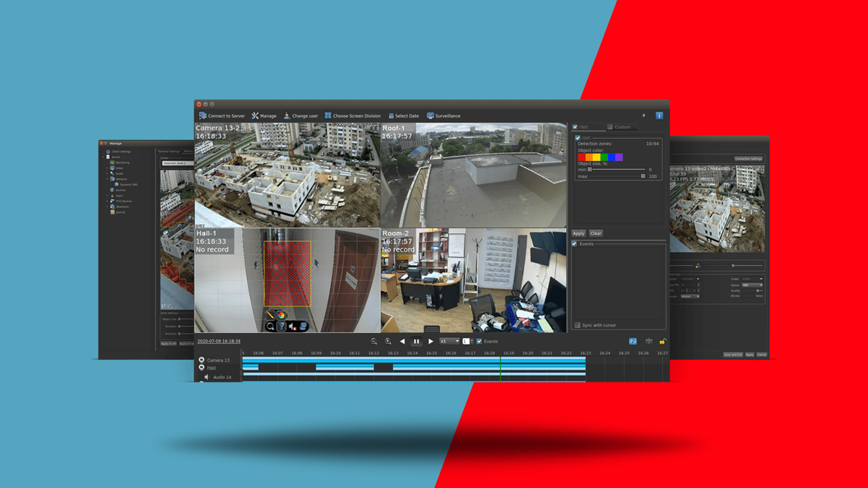Click the magnifier search icon in the Hall-1 overlay
Viewport: 868px width, 488px height.
pyautogui.click(x=270, y=326)
